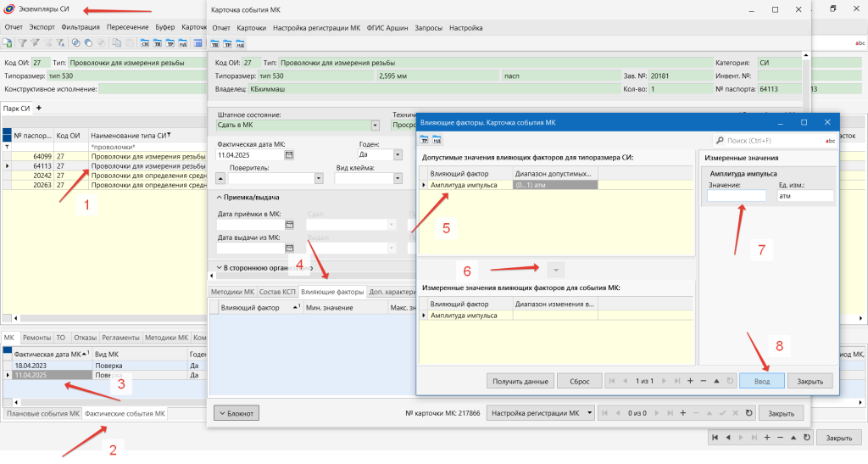Add record with plus in Влияющие факторы navigator
868x464 pixels.
pos(690,381)
